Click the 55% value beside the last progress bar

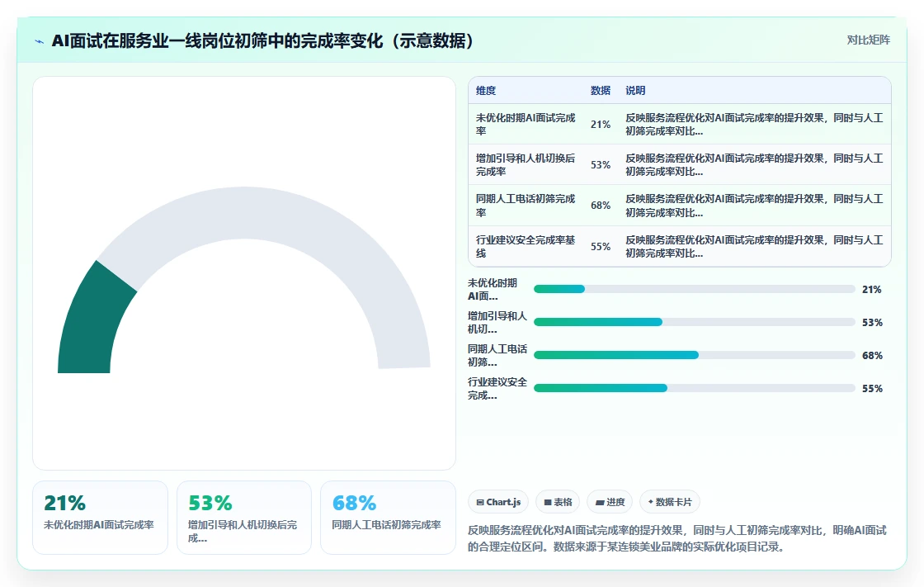[x=872, y=389]
